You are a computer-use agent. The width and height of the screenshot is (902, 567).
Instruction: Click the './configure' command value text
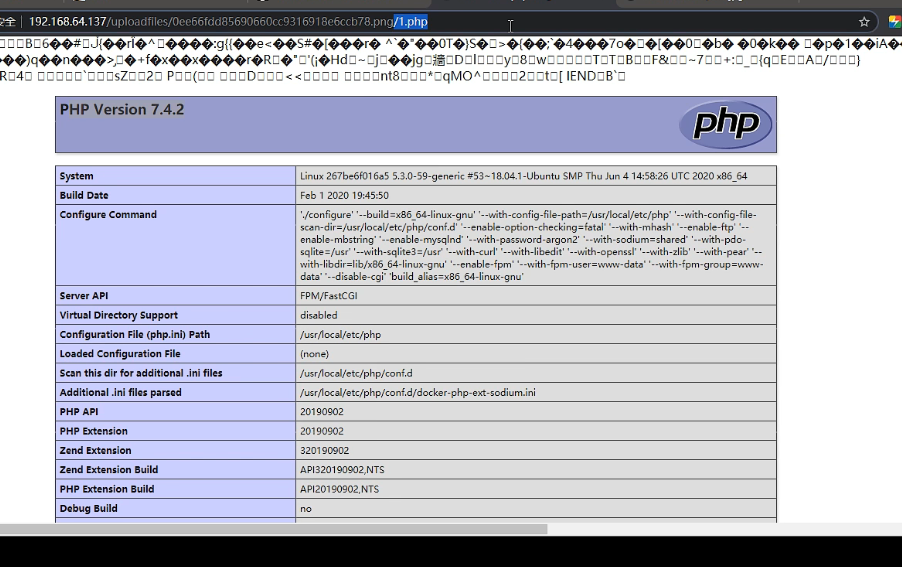tap(532, 246)
